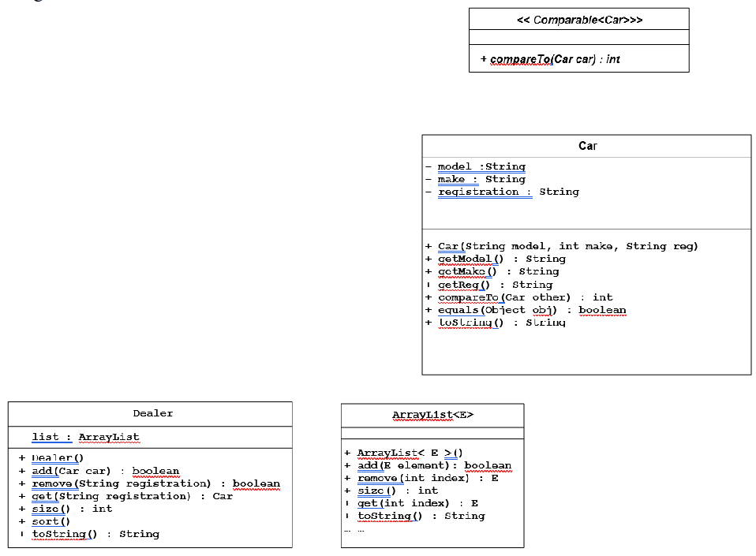
Task: Select the Car(String model, int make, String reg) constructor
Action: tap(562, 246)
